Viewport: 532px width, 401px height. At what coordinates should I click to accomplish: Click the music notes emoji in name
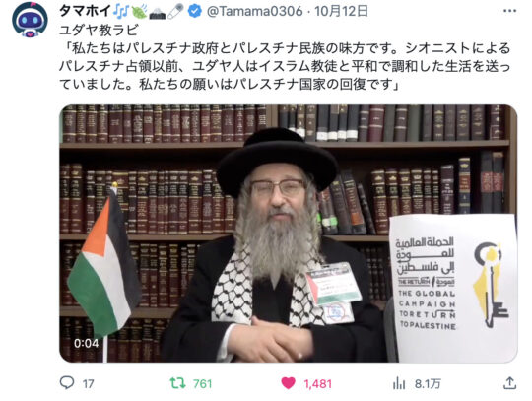[121, 11]
